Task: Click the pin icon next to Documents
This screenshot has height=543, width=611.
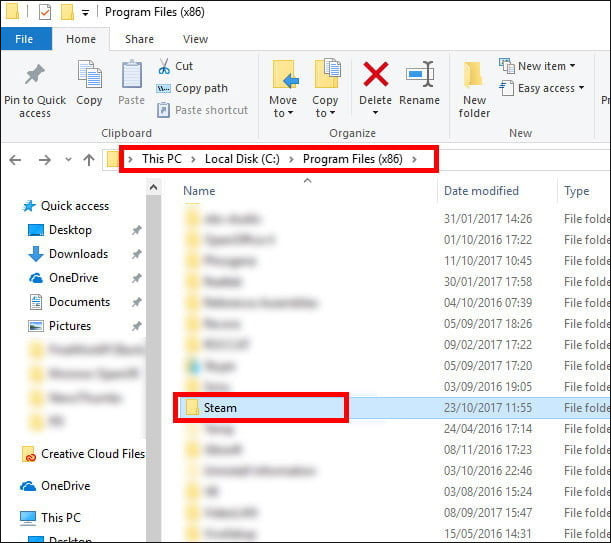Action: (x=136, y=302)
